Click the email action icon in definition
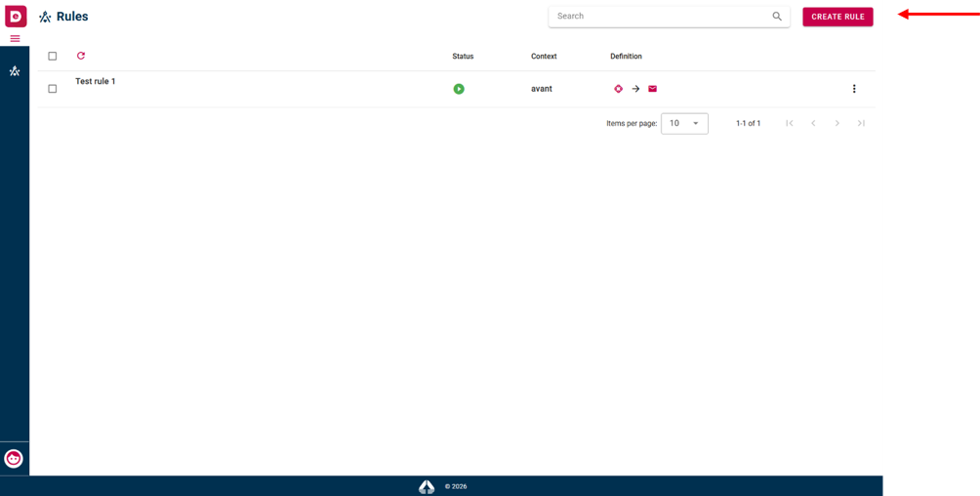 coord(652,89)
